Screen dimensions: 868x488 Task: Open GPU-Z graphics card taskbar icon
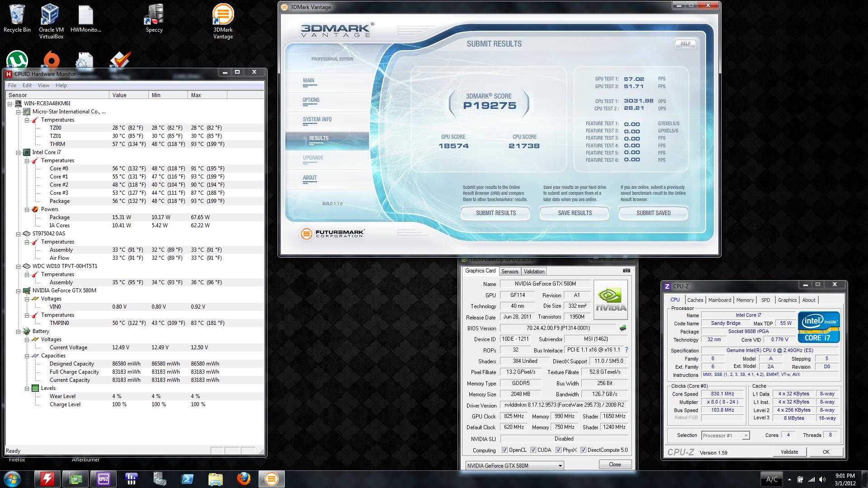point(75,479)
